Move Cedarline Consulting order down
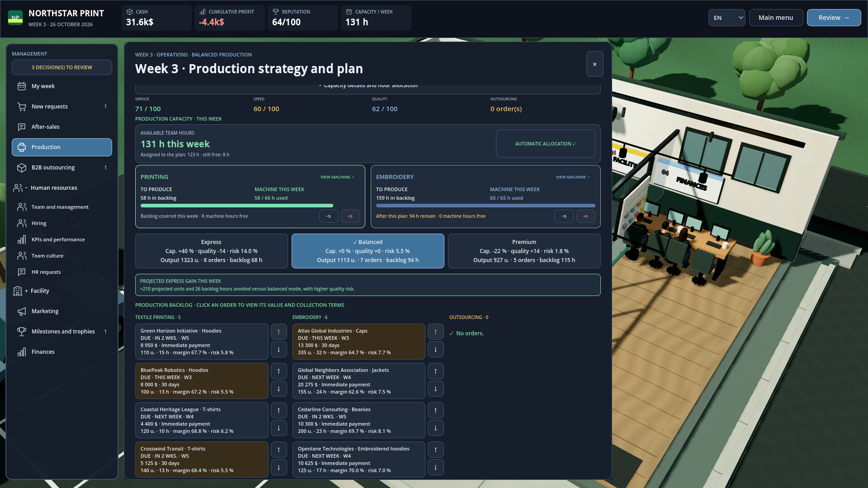Viewport: 868px width, 488px height. 436,428
